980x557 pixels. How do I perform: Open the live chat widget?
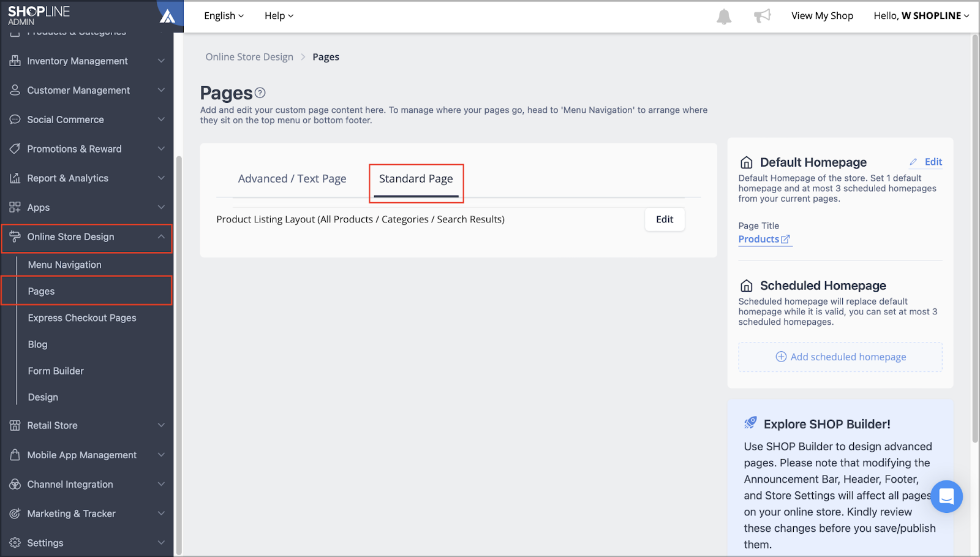click(946, 496)
